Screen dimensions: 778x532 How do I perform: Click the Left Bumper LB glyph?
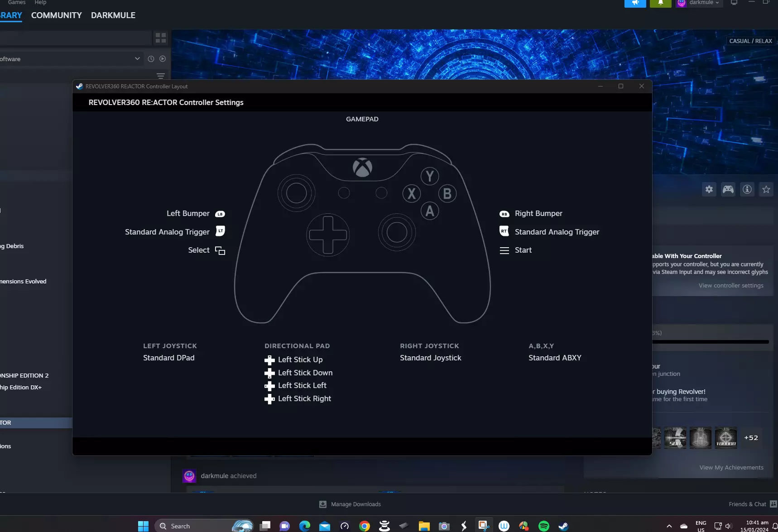220,214
